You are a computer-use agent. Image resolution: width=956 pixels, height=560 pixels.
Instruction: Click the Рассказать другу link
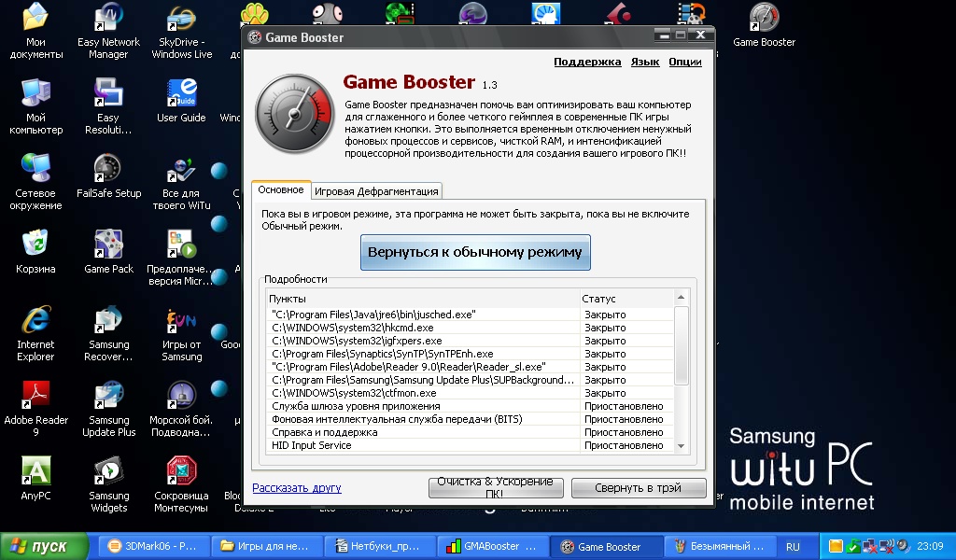[297, 487]
